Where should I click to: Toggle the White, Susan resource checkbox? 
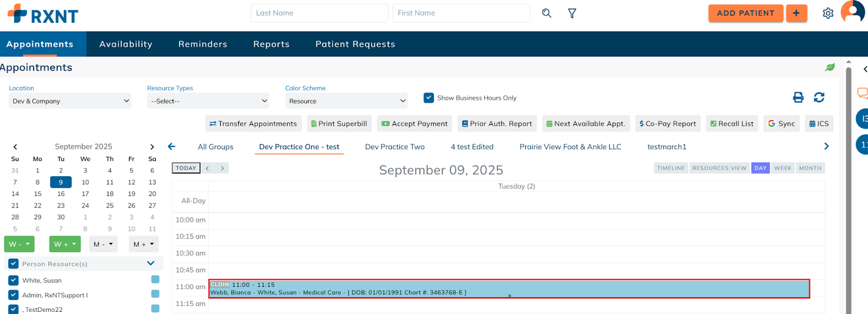point(14,280)
